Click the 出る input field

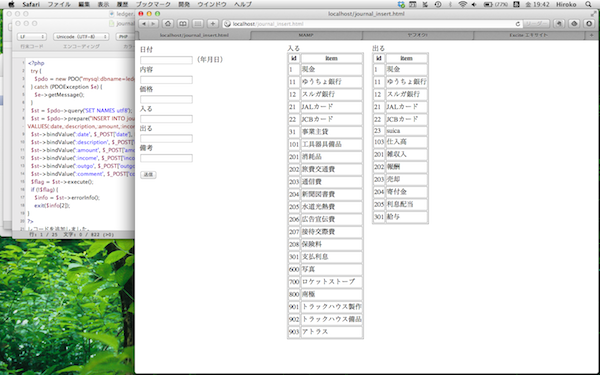click(166, 139)
